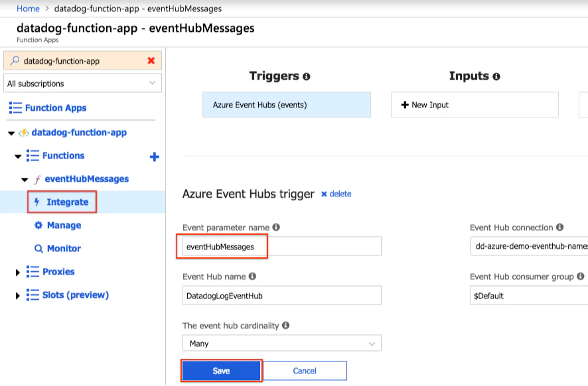Screen dimensions: 588x386
Task: Save the trigger settings
Action: [221, 371]
